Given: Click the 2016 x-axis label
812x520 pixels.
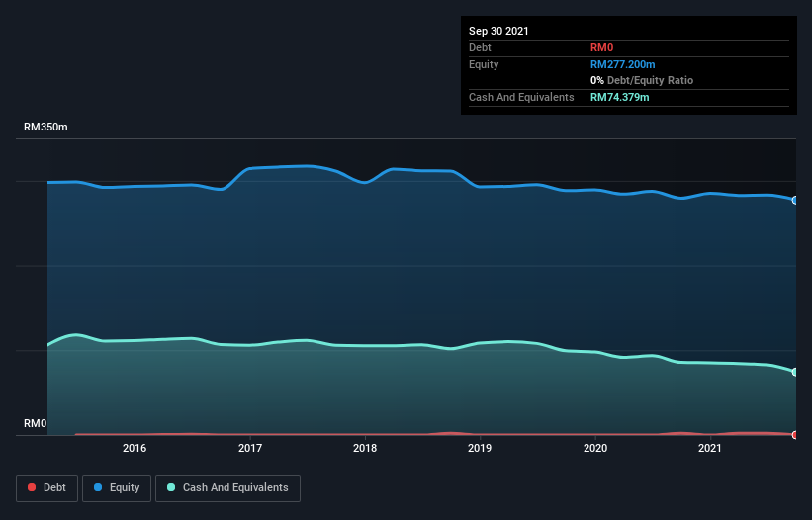Looking at the screenshot, I should (x=135, y=448).
